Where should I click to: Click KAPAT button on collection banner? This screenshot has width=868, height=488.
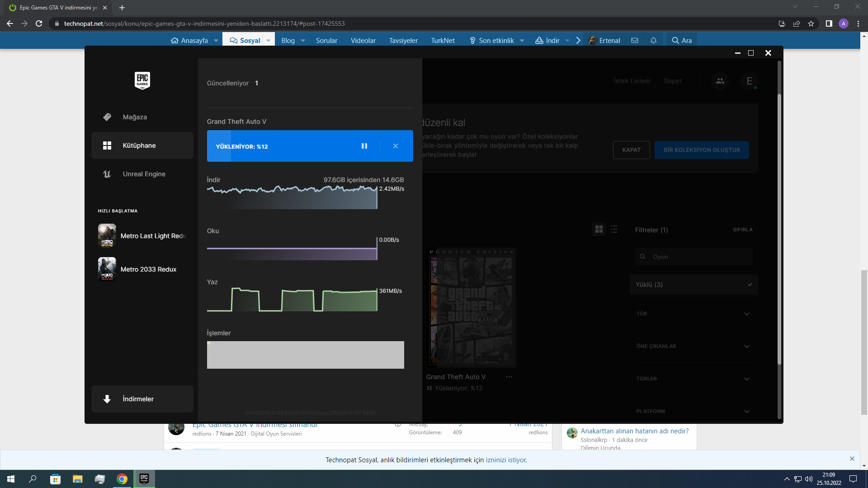click(631, 150)
